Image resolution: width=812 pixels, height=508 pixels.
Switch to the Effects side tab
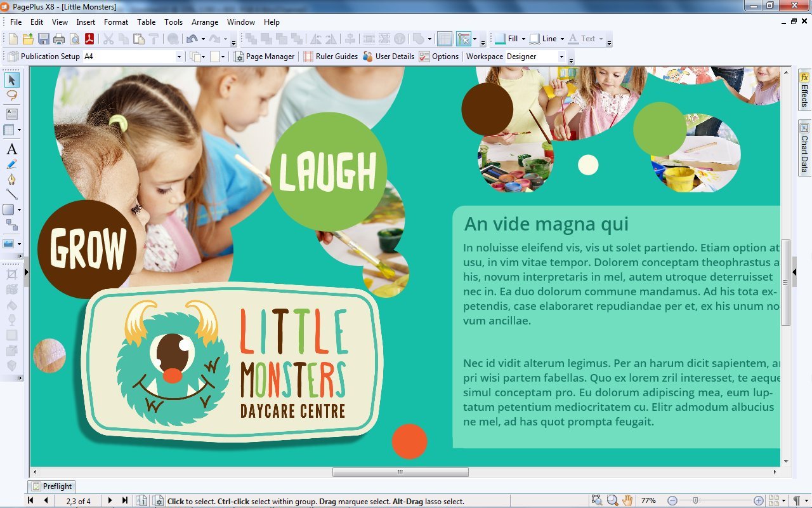[x=804, y=90]
